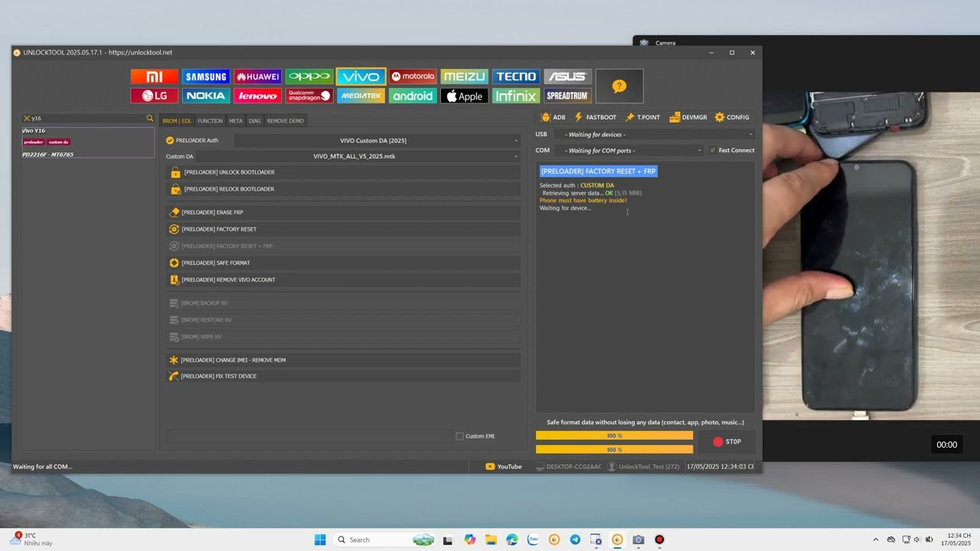Open the COM ports dropdown
Screen dimensions: 980x551
[x=630, y=151]
